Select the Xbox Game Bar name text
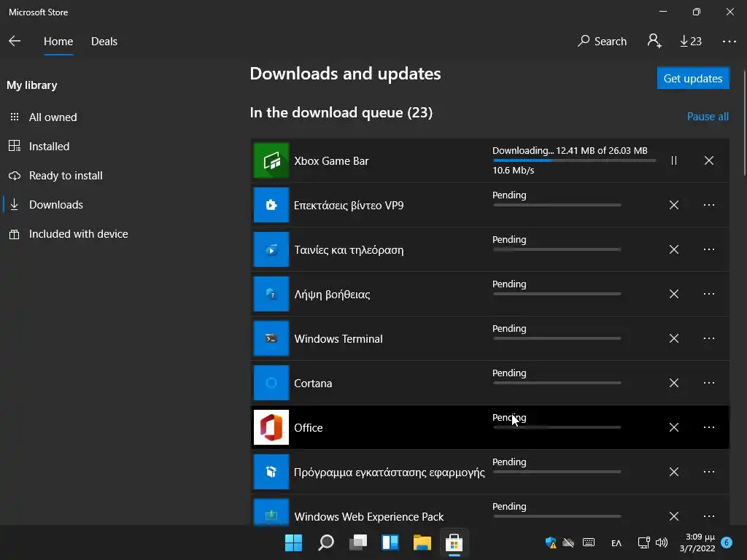 point(331,161)
